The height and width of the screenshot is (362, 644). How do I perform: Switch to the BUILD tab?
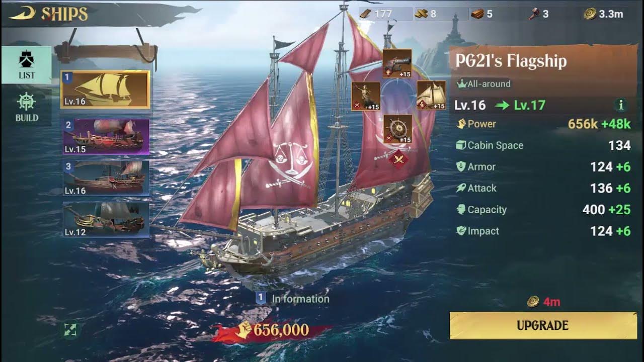click(x=27, y=107)
